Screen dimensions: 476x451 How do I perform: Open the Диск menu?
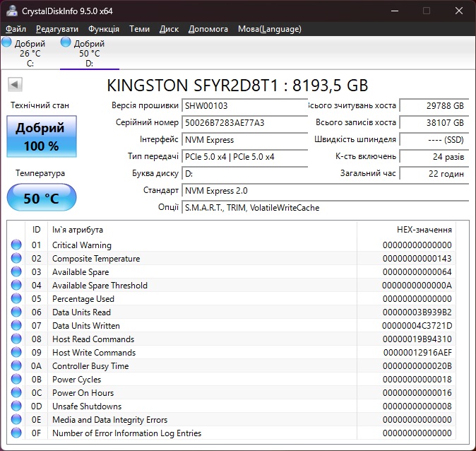pyautogui.click(x=169, y=29)
